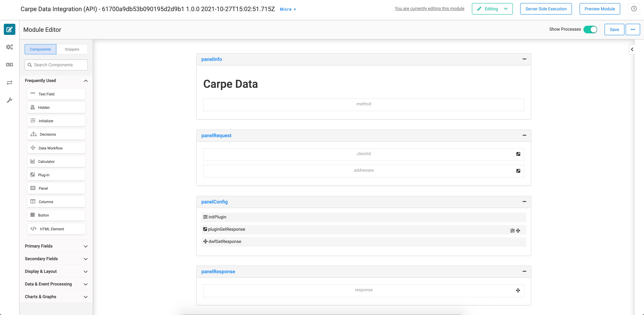Click the Save button
This screenshot has height=315, width=644.
[614, 30]
